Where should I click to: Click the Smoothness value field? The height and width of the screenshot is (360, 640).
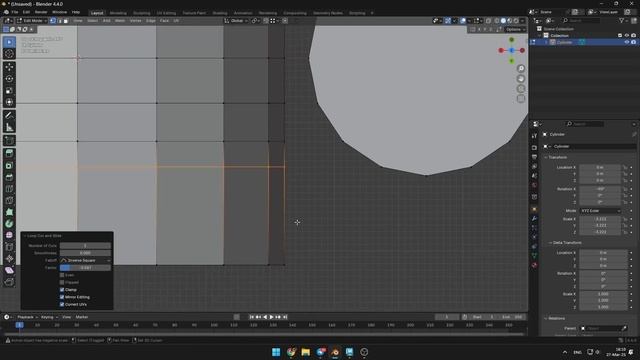tap(85, 253)
